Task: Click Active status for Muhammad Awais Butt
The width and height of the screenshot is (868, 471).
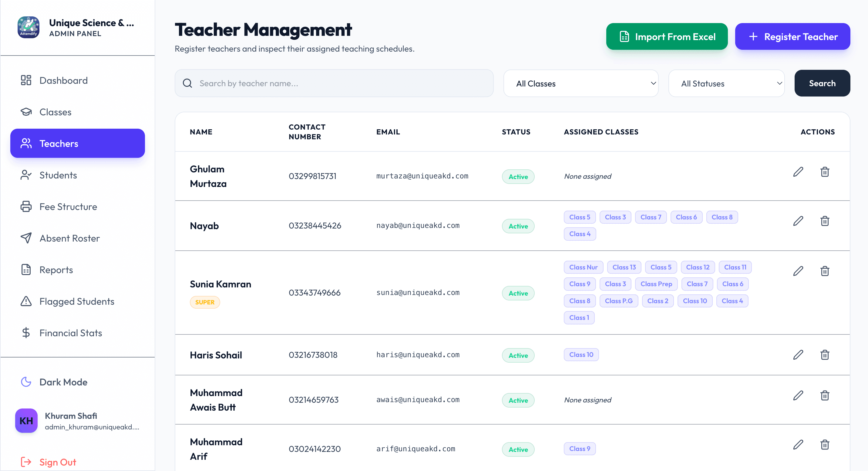Action: pos(518,400)
